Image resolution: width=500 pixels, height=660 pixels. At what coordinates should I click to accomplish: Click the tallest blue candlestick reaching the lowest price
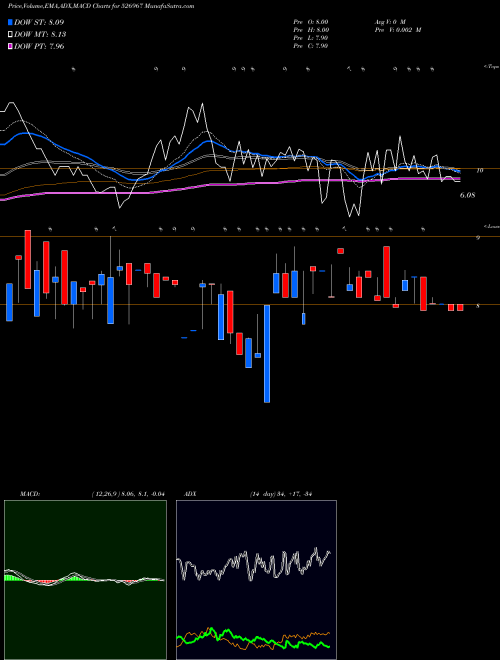pos(267,354)
